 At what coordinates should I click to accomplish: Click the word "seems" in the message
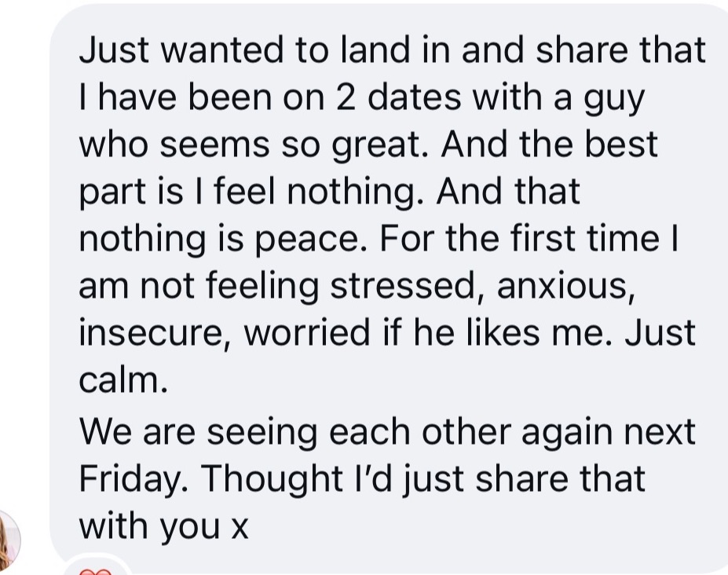(215, 145)
